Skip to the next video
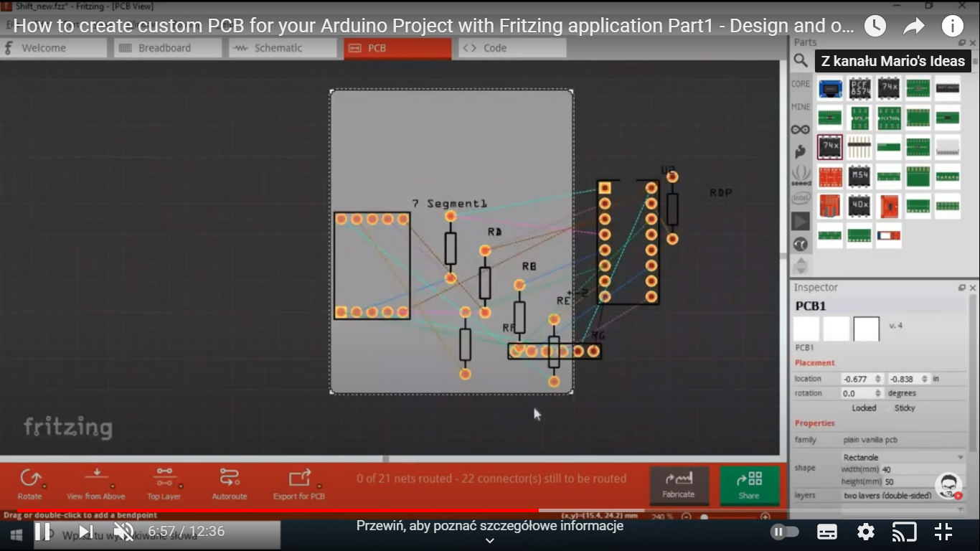 click(x=85, y=532)
